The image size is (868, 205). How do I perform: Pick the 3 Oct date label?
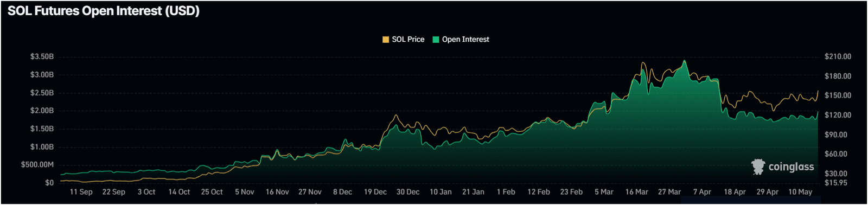(x=146, y=192)
